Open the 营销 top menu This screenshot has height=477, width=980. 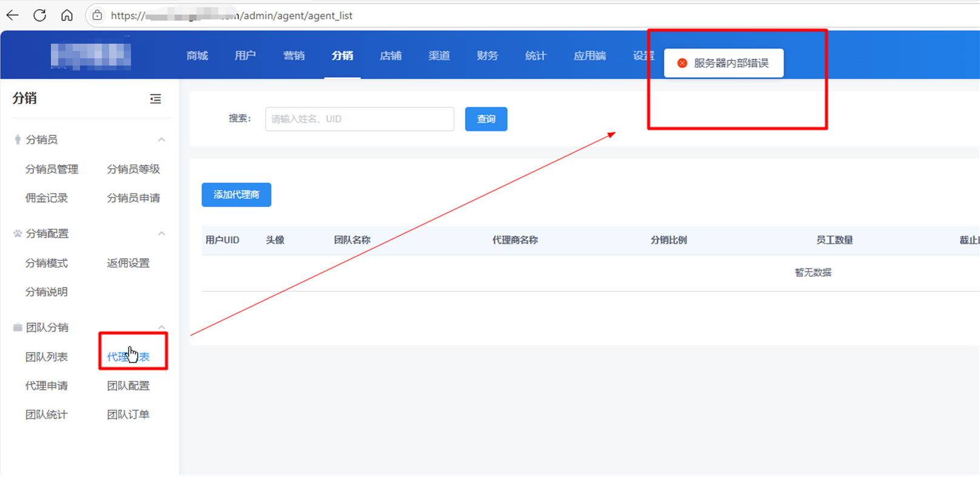coord(294,56)
